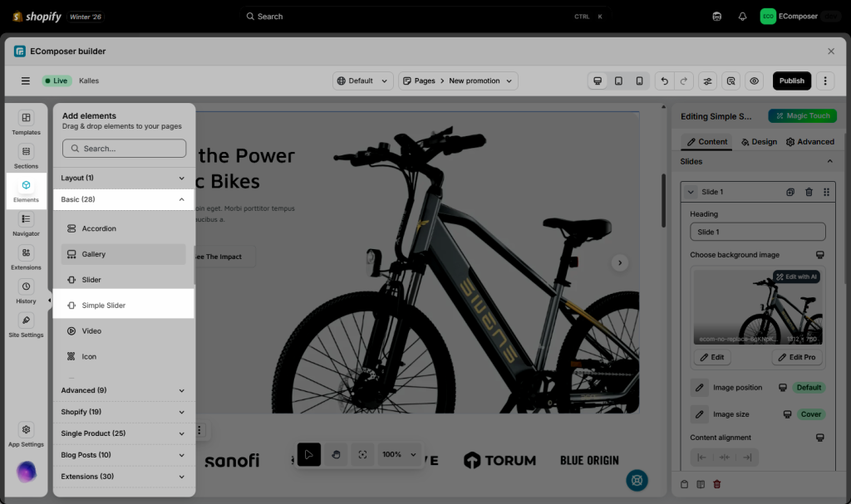Delete Slide 1 with trash icon
The width and height of the screenshot is (851, 504).
tap(809, 192)
